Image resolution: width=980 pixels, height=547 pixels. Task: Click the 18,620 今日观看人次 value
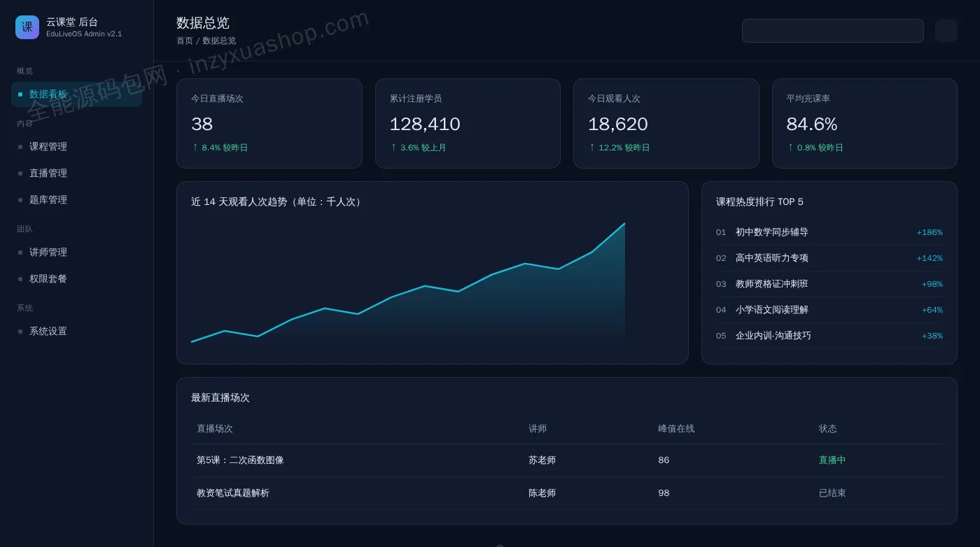pos(618,124)
